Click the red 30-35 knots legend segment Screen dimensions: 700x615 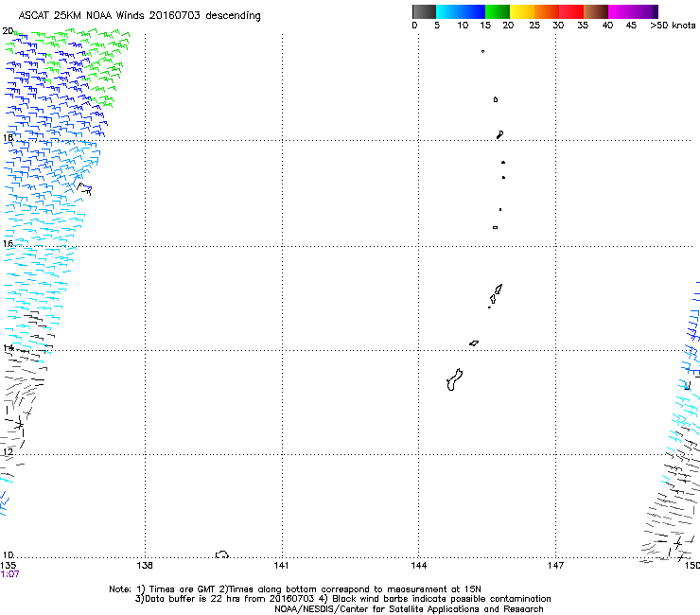coord(571,11)
